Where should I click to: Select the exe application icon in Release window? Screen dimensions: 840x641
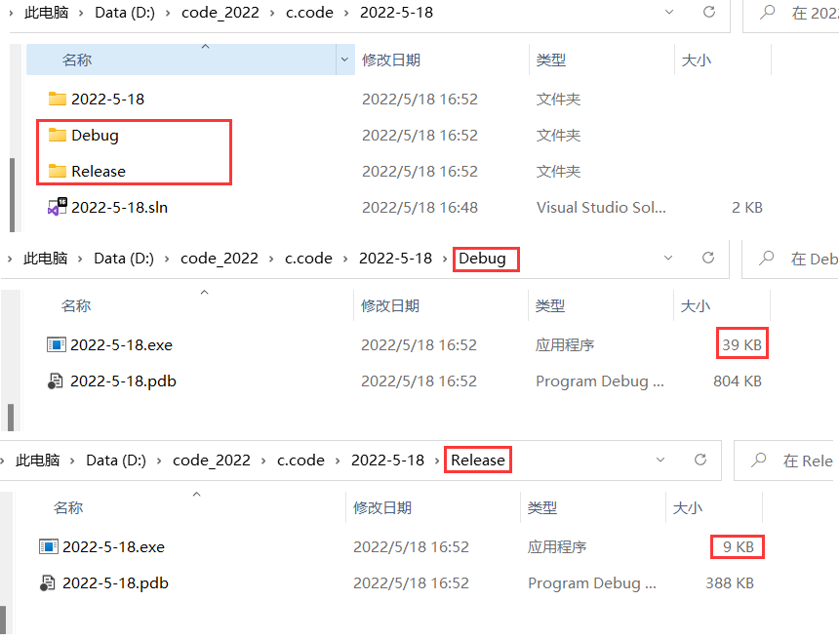pos(48,546)
